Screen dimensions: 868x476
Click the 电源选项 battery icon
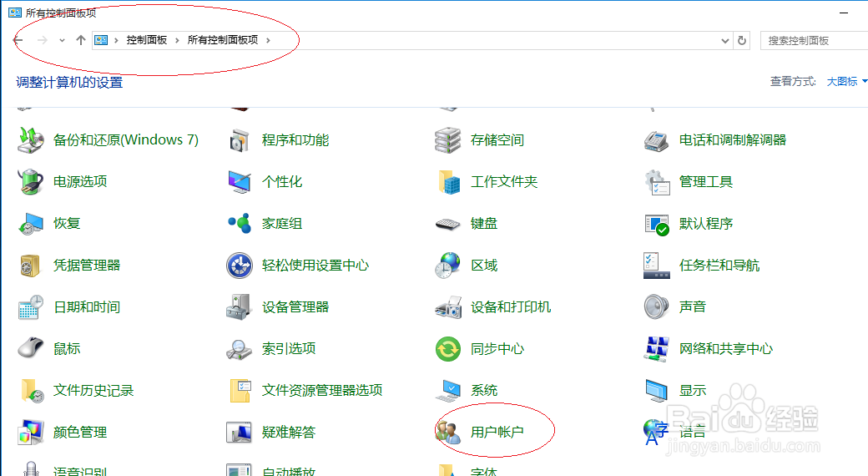[30, 181]
